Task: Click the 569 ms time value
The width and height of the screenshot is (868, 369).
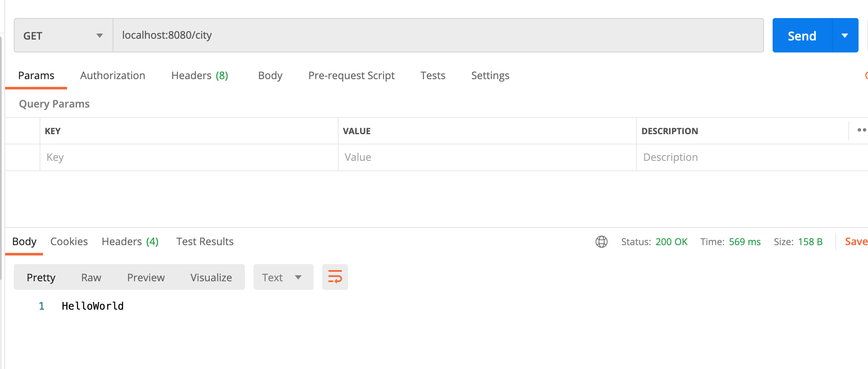Action: pyautogui.click(x=745, y=242)
